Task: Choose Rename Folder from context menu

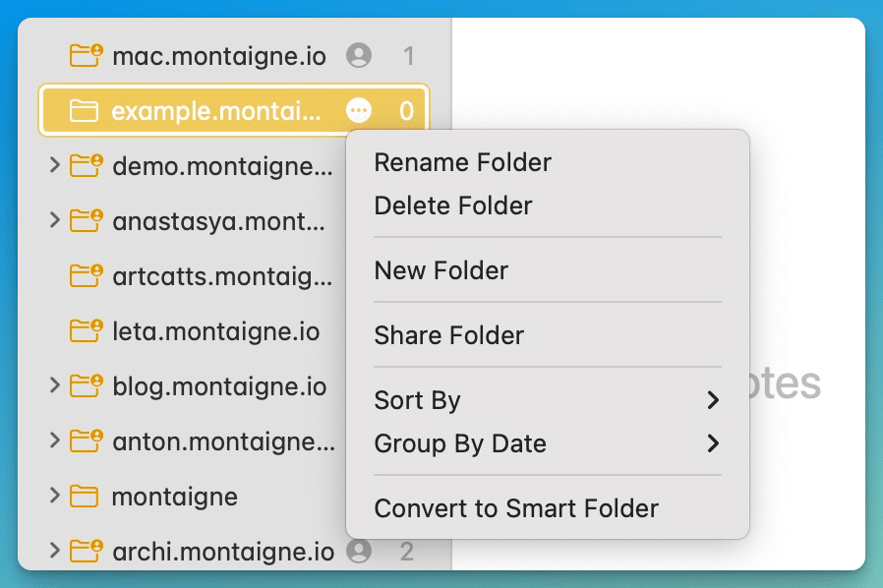Action: click(463, 162)
